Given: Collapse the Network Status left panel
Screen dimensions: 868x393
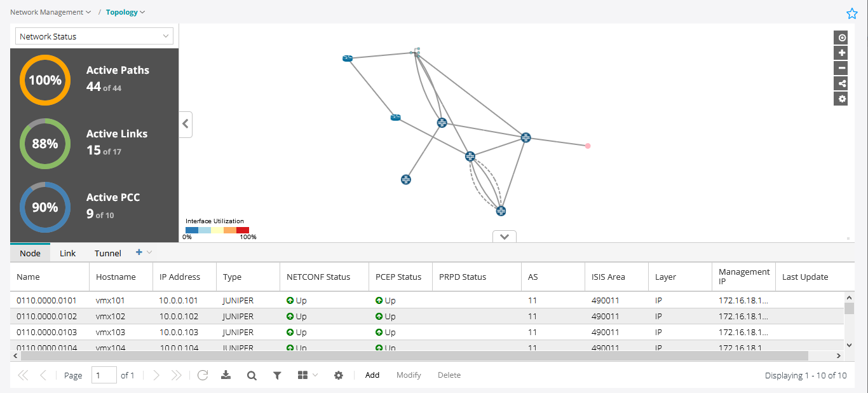Looking at the screenshot, I should [185, 124].
